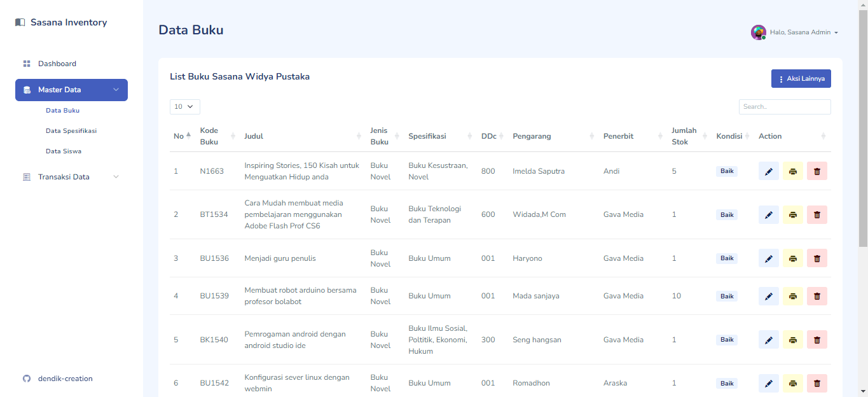Click the book code BK1540

pyautogui.click(x=214, y=340)
